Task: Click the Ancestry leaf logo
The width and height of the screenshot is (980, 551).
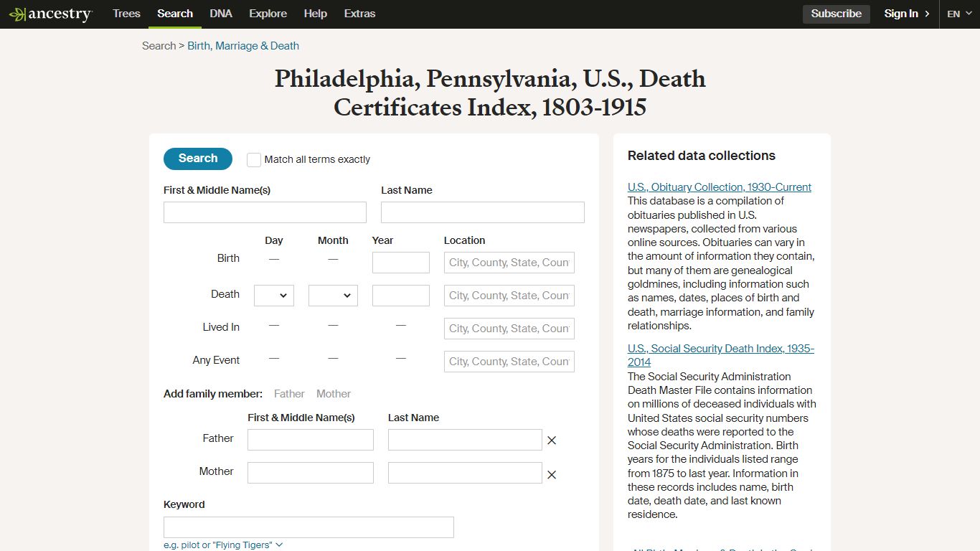Action: 50,14
